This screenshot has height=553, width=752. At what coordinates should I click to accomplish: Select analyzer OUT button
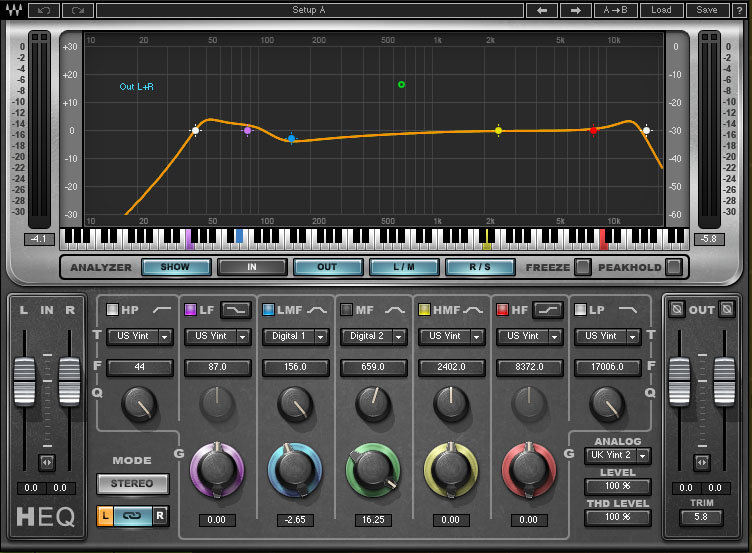click(x=328, y=267)
